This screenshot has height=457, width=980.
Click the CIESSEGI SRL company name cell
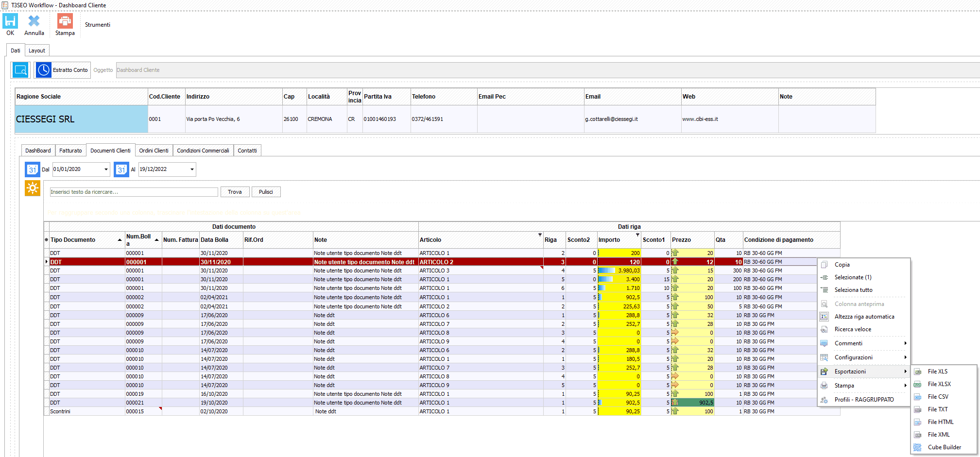pos(81,119)
